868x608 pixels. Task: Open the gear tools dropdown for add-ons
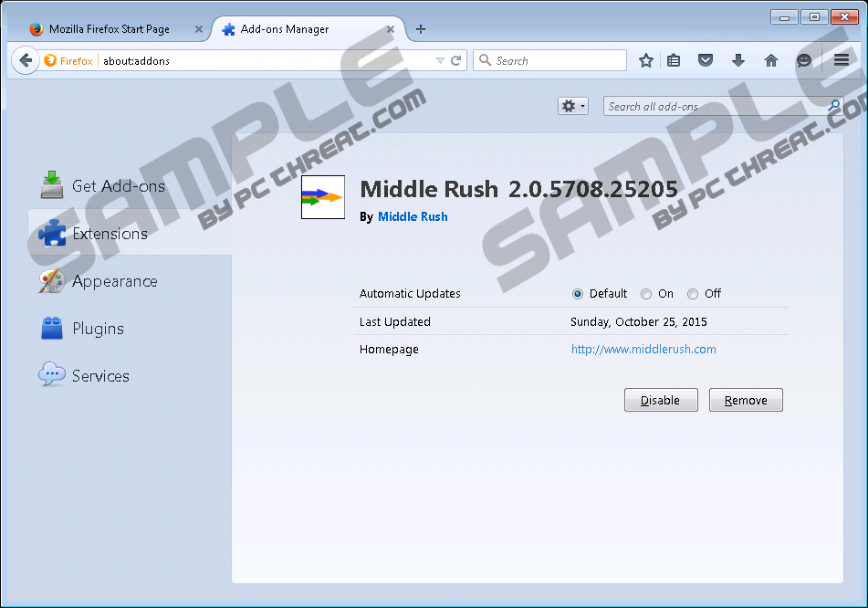tap(573, 107)
